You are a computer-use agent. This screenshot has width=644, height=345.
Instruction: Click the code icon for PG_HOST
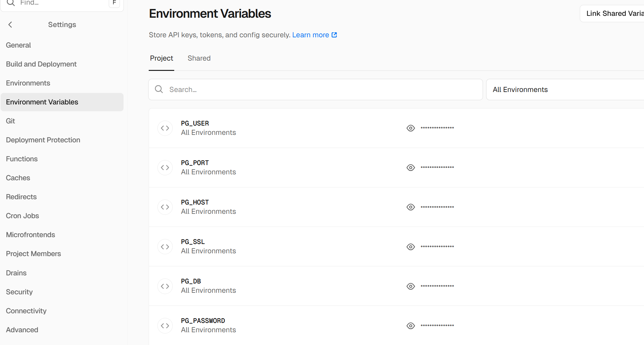coord(165,207)
